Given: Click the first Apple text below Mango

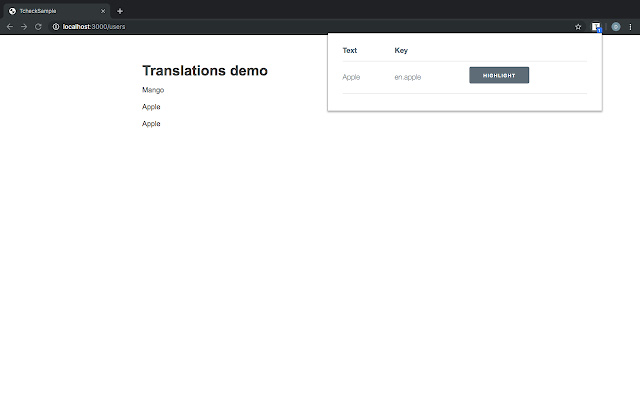Looking at the screenshot, I should [x=151, y=107].
